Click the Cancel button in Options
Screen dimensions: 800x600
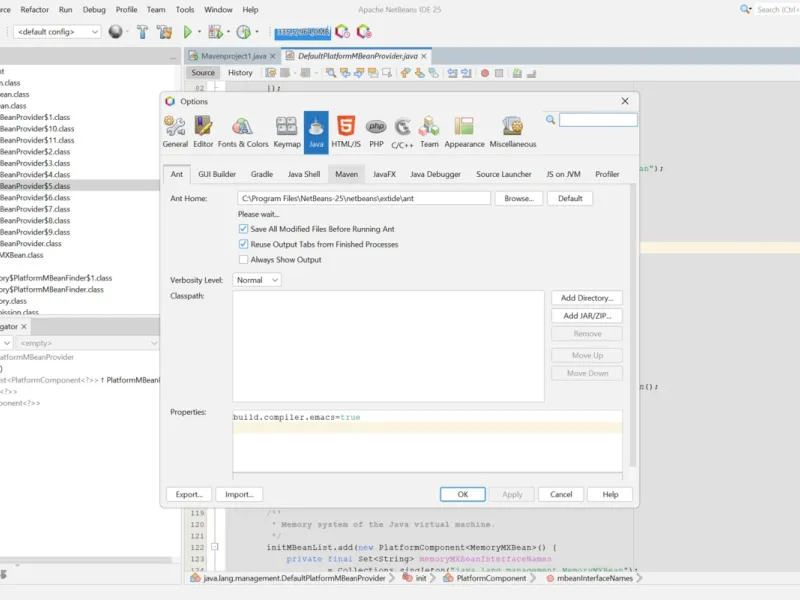(561, 494)
